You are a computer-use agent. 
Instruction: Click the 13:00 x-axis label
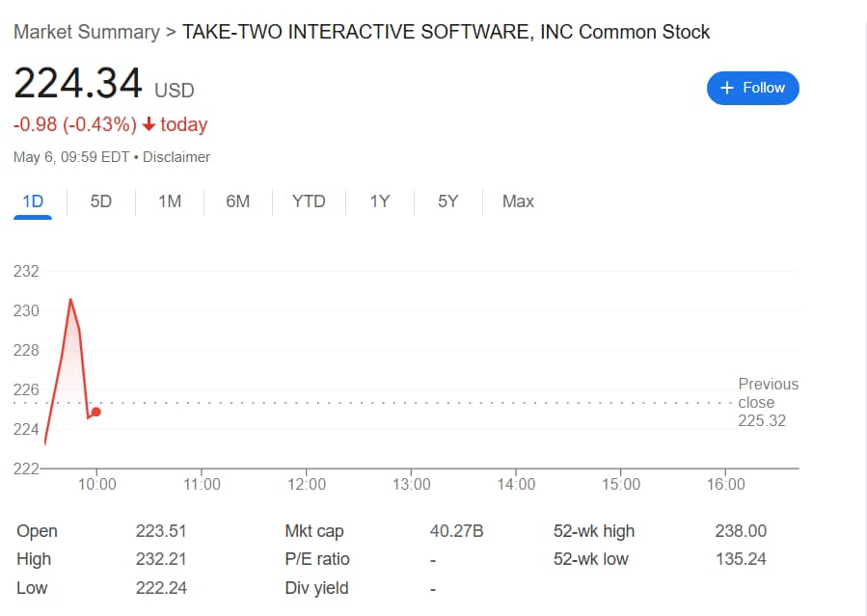point(412,485)
